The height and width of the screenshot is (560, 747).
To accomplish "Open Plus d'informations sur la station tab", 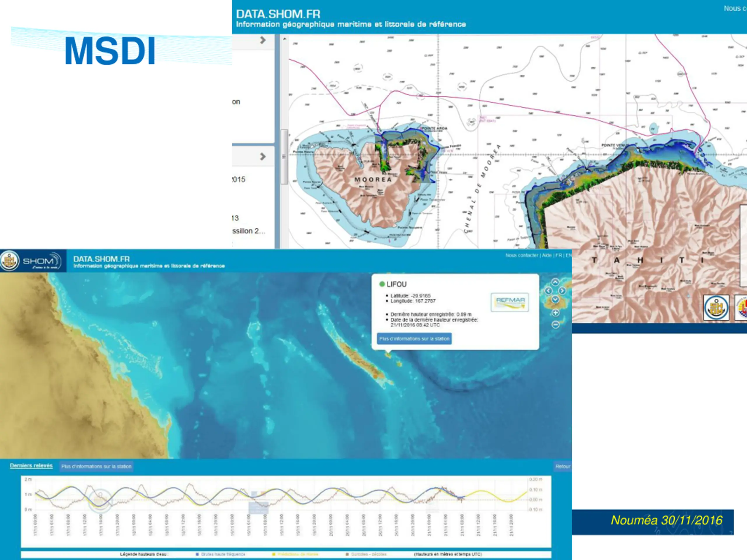I will coord(96,466).
